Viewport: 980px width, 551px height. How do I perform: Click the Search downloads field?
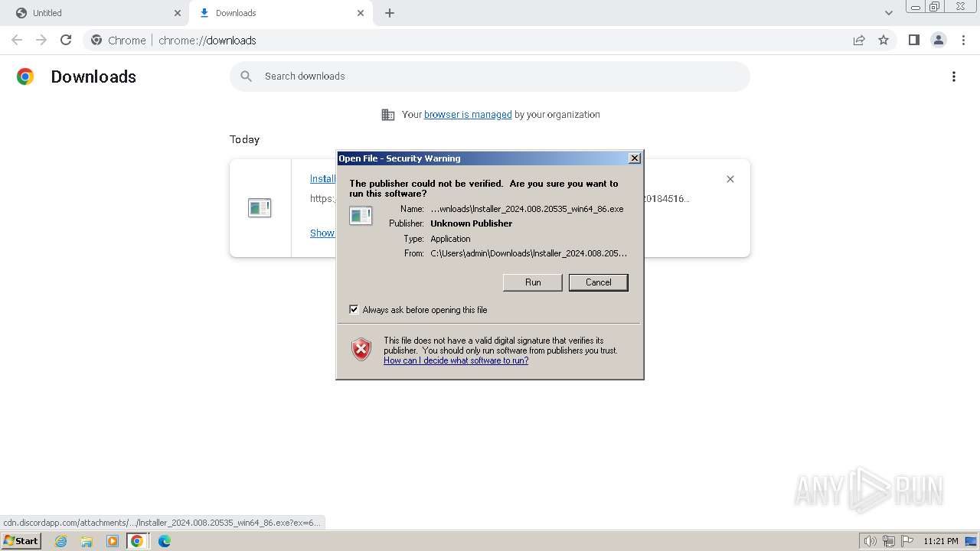(x=490, y=77)
